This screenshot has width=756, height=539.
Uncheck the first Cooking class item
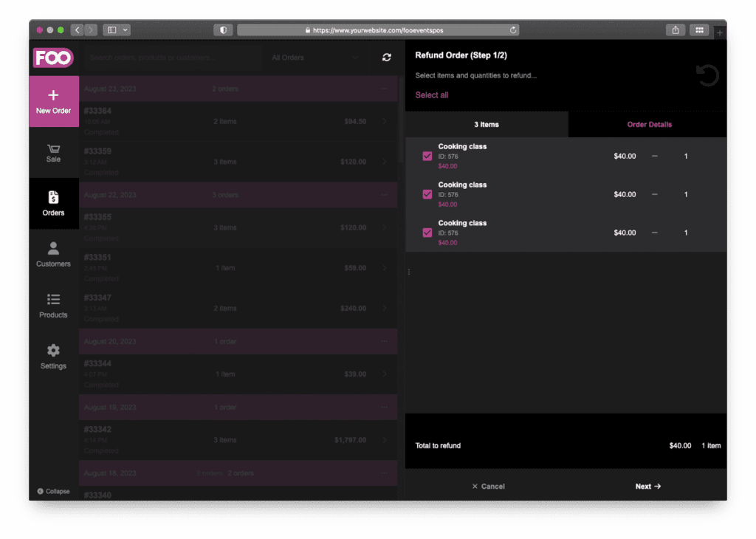(427, 156)
